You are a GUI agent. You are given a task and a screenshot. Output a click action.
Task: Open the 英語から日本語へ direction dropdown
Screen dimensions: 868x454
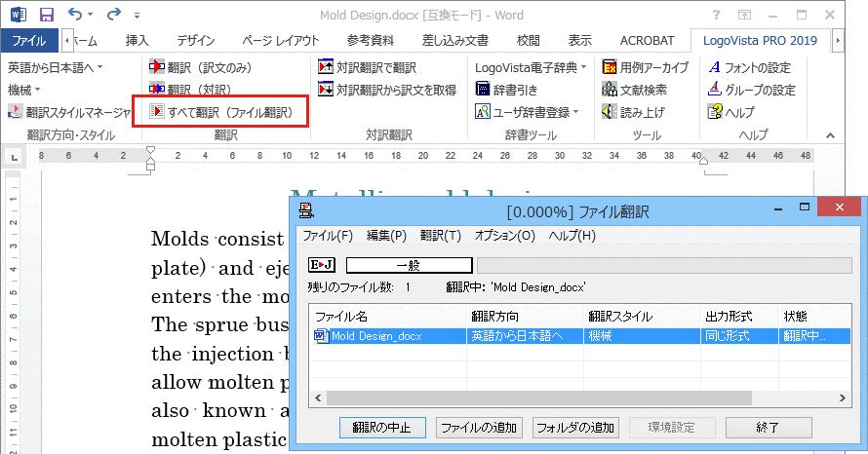click(x=56, y=67)
